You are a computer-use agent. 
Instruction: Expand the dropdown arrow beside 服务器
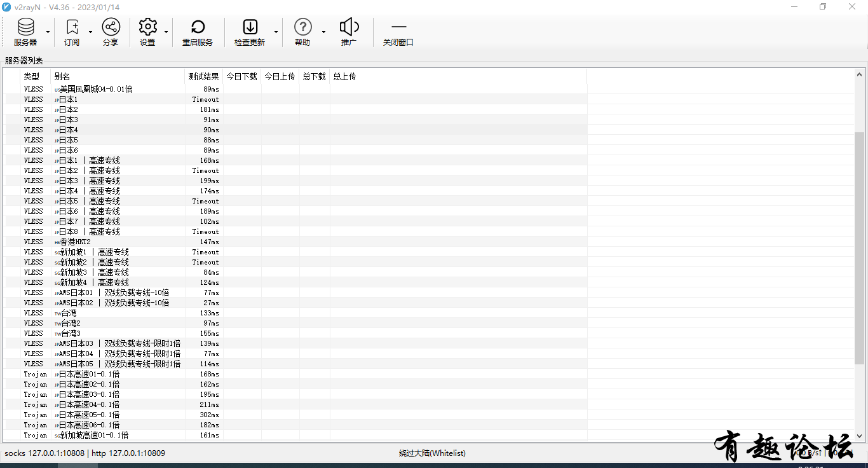tap(48, 32)
